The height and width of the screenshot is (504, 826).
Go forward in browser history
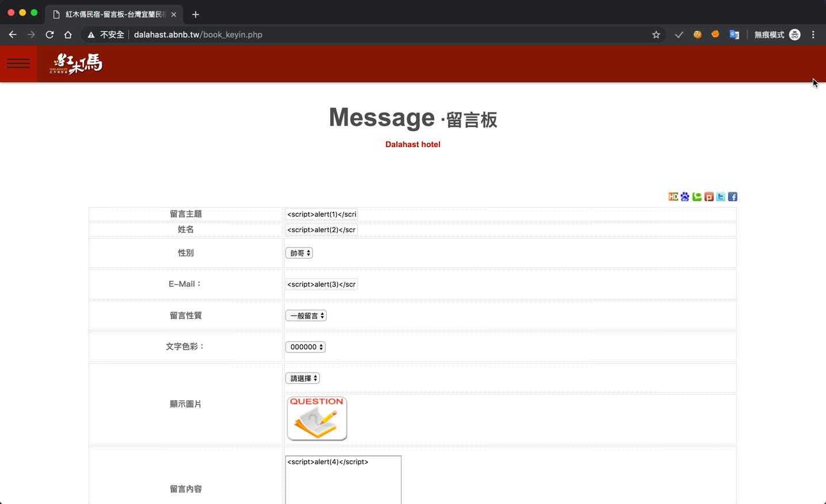click(x=31, y=34)
